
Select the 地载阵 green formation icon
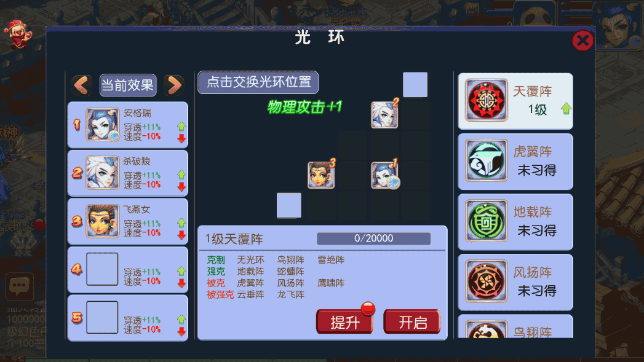487,221
